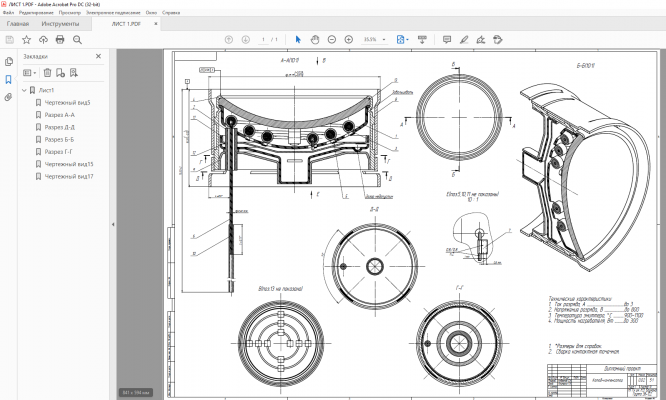Switch to the Инструменты tab
666x400 pixels.
pyautogui.click(x=59, y=22)
